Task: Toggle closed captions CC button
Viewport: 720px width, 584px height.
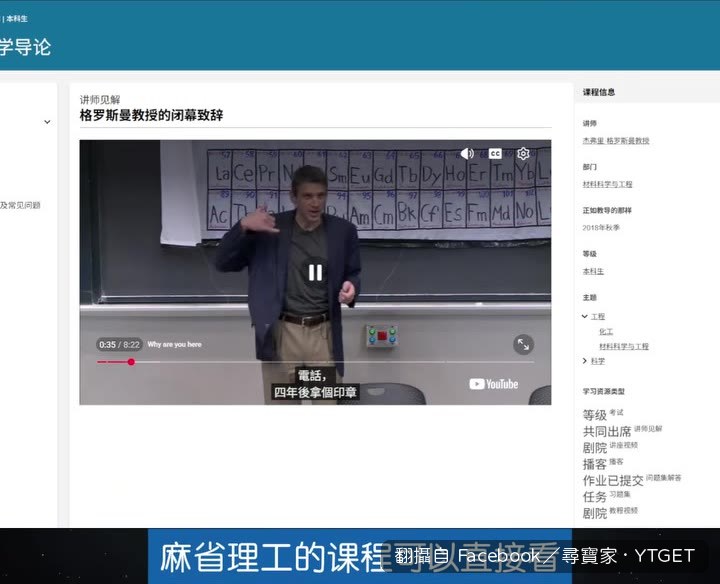Action: tap(495, 153)
